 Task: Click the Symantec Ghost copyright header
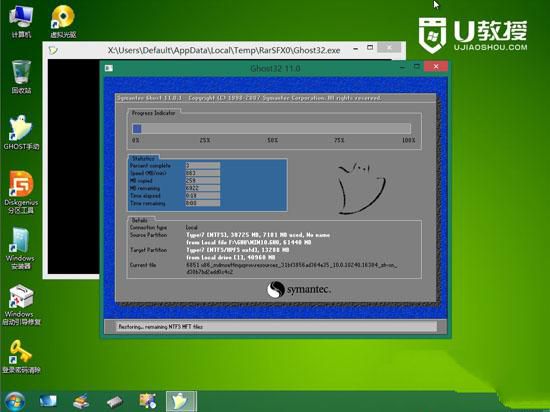click(x=249, y=98)
